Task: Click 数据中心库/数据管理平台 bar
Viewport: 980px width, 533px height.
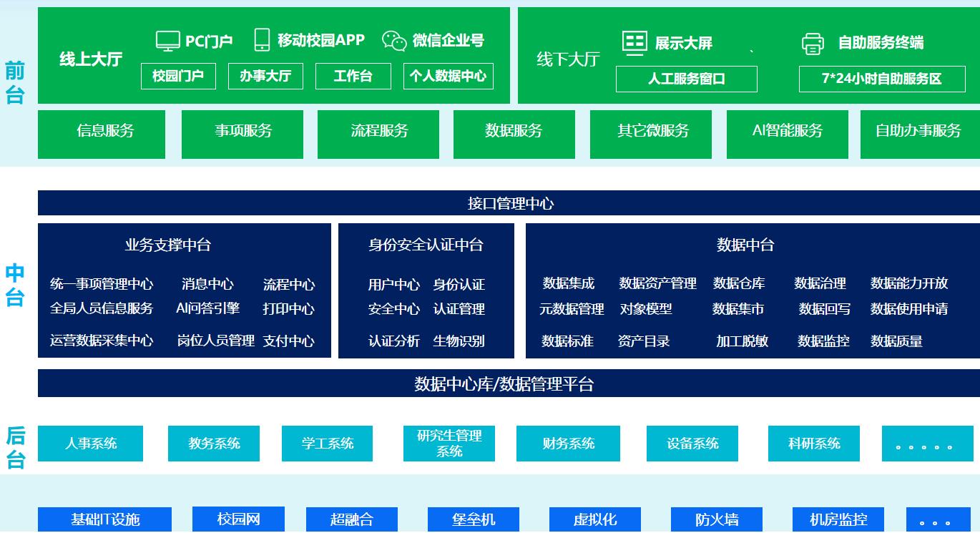Action: (x=509, y=383)
